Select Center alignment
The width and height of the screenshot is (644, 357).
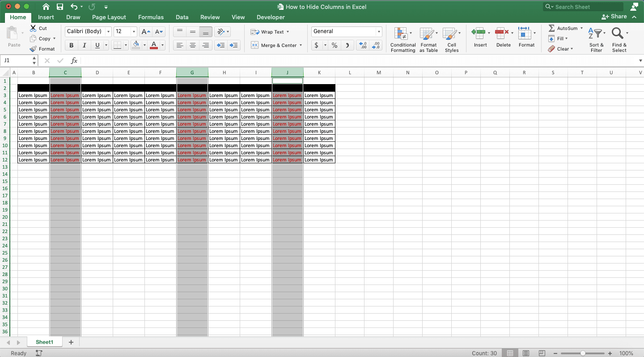click(192, 45)
